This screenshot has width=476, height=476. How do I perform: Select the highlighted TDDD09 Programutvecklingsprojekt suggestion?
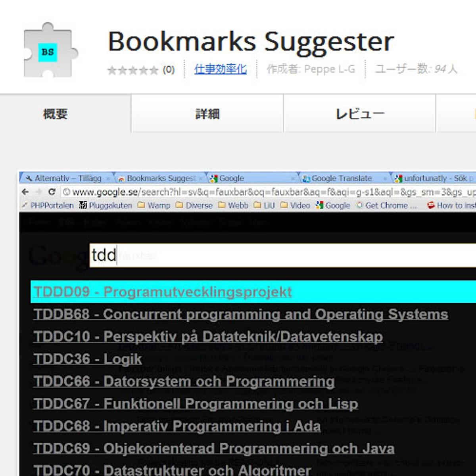[163, 292]
